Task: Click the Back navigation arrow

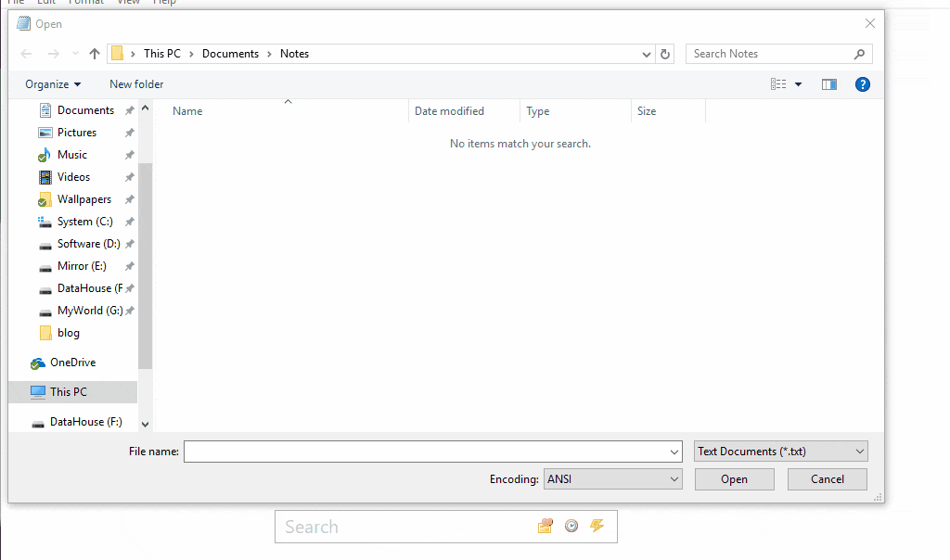Action: 26,54
